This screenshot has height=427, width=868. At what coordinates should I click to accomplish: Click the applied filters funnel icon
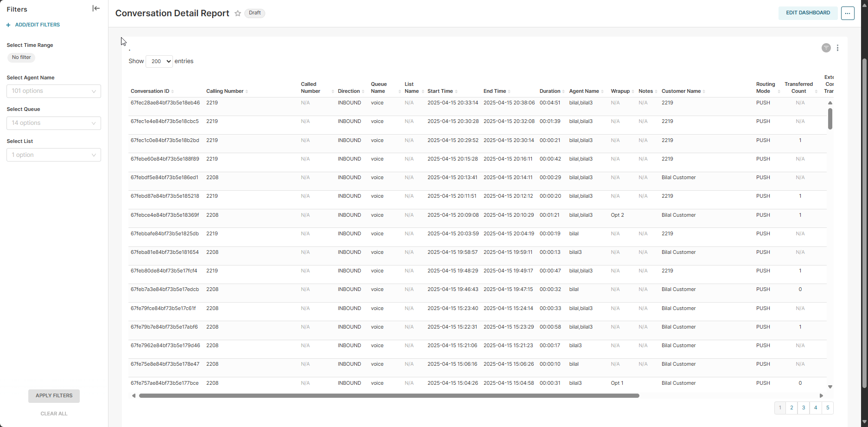826,48
